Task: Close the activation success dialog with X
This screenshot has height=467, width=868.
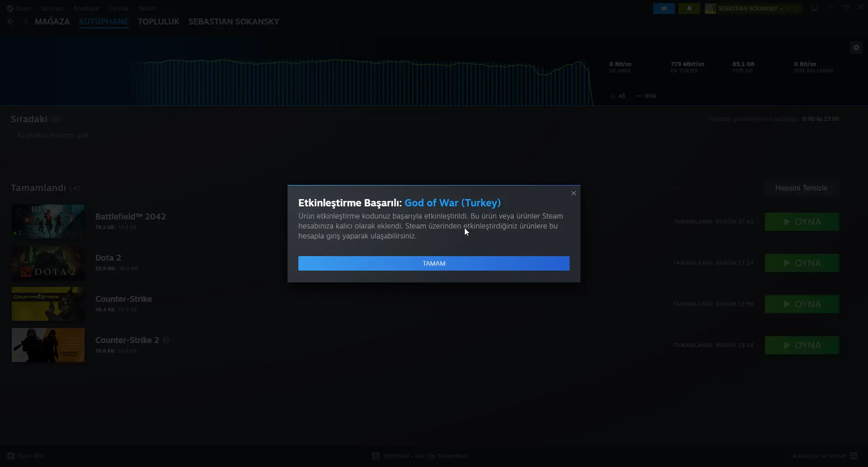Action: 573,193
